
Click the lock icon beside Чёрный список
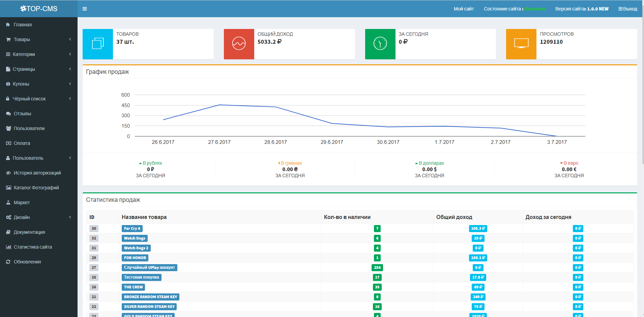(x=8, y=99)
